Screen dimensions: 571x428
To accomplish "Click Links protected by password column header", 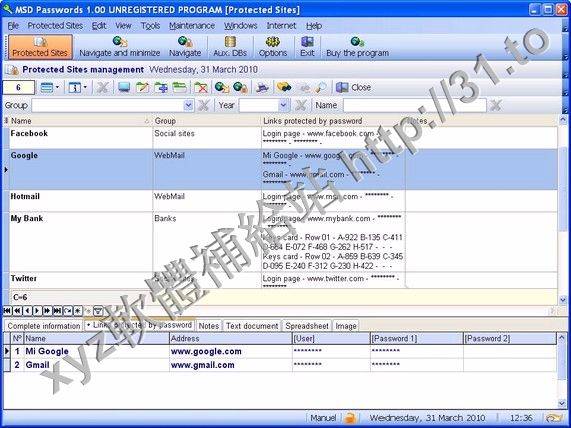I will tap(333, 121).
